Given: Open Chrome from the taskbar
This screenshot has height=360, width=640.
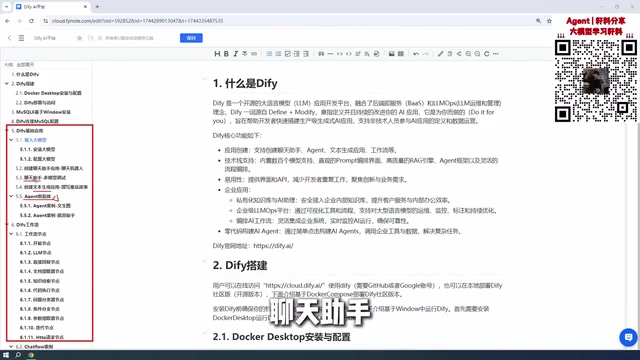Looking at the screenshot, I should 31,355.
